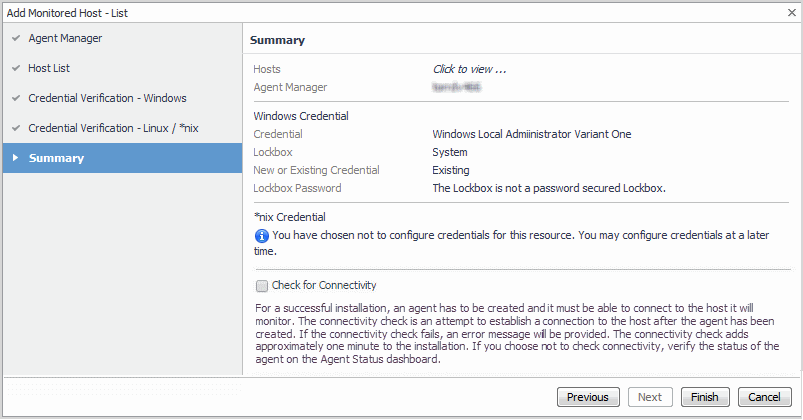Go to the Host List step
Screen dimensions: 803x420
(49, 69)
